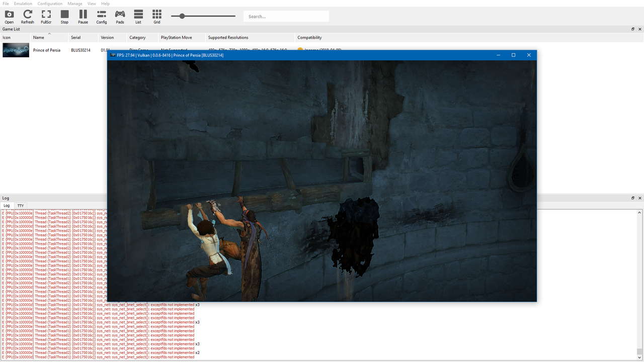The width and height of the screenshot is (644, 362).
Task: Sort game list by Name column
Action: tap(49, 37)
